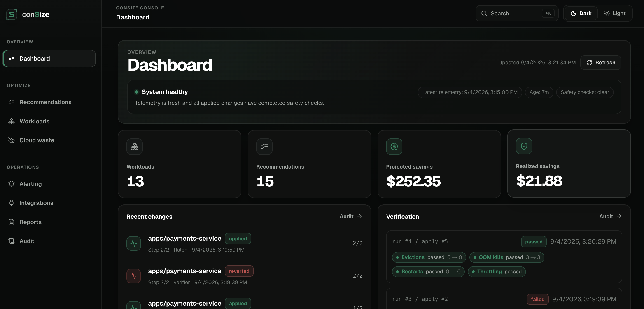This screenshot has height=309, width=644.
Task: Click the Restarts passed chip
Action: [x=428, y=272]
